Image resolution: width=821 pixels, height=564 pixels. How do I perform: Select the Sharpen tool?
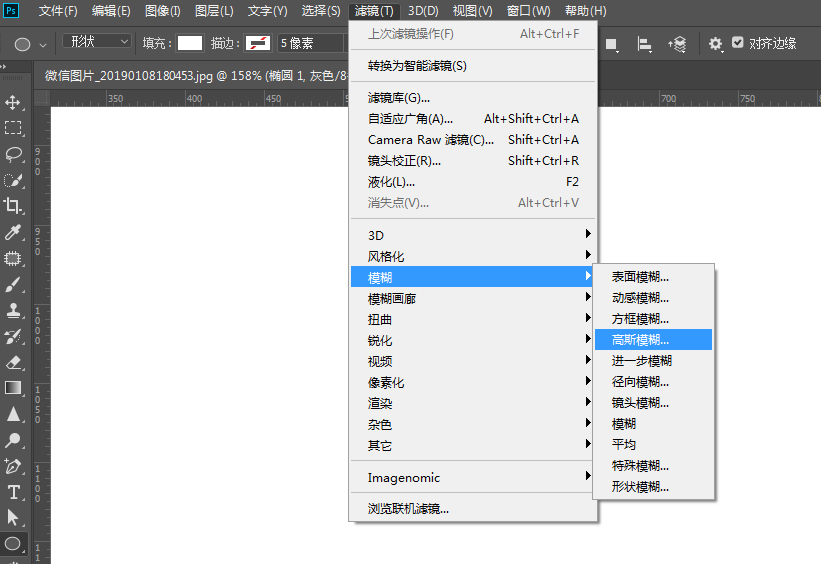tap(13, 414)
